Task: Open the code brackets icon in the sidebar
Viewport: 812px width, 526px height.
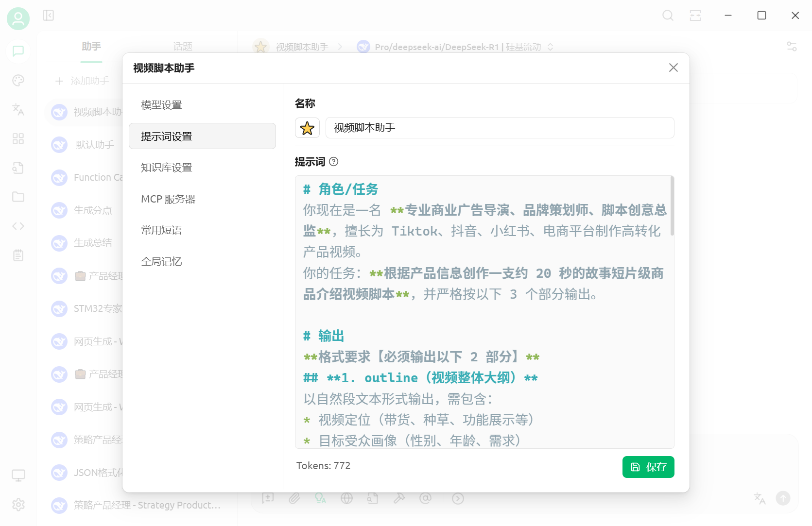Action: pyautogui.click(x=18, y=226)
